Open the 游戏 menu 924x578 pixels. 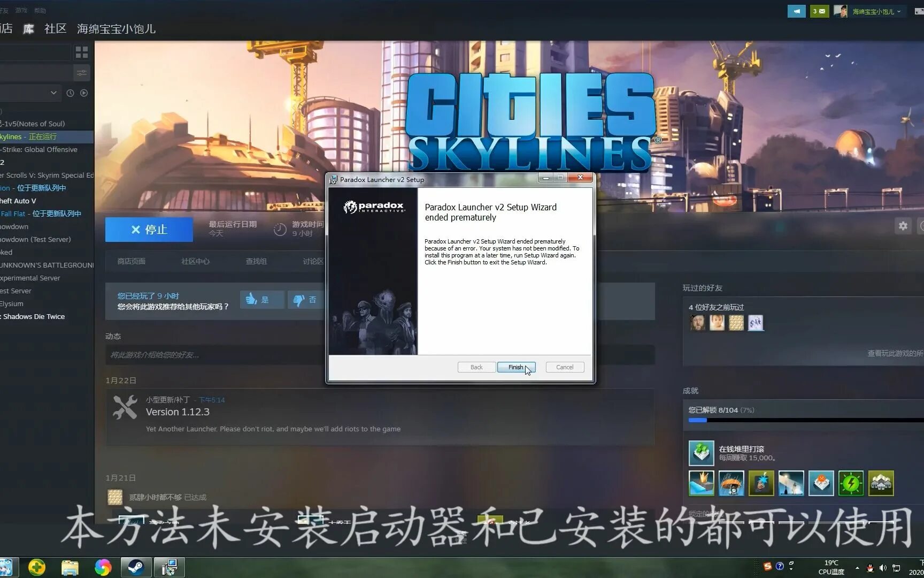pyautogui.click(x=21, y=10)
